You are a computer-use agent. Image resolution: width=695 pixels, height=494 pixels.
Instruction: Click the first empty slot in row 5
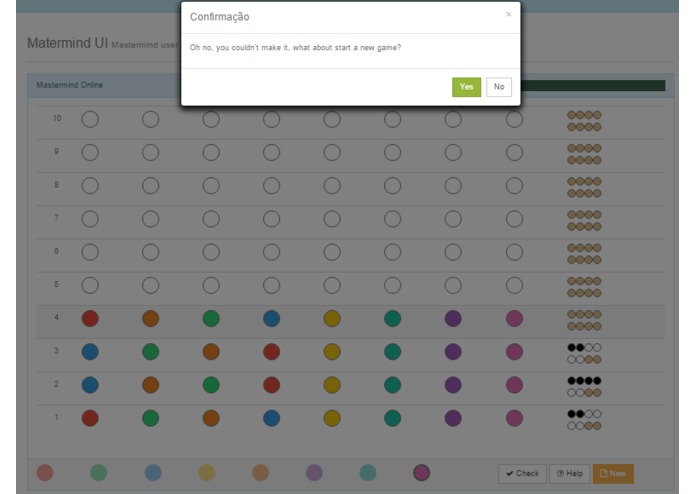pos(90,285)
